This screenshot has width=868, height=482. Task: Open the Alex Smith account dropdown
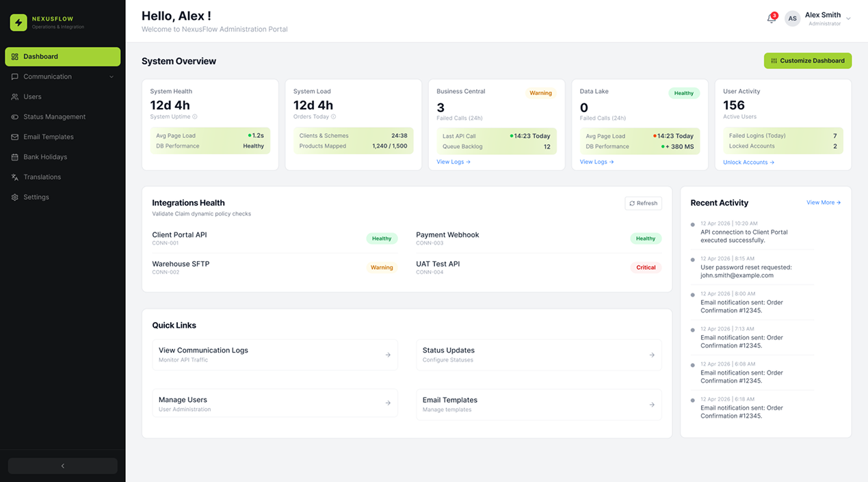tap(848, 18)
